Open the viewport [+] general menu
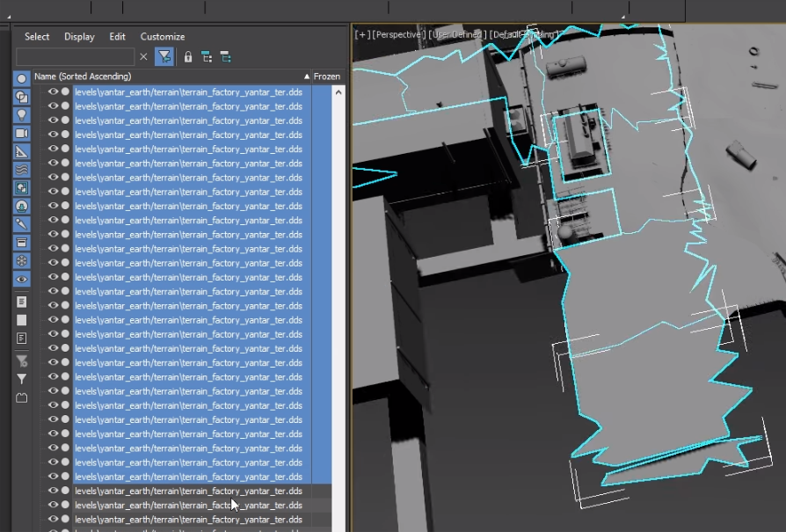Screen dimensions: 786x532 click(360, 34)
